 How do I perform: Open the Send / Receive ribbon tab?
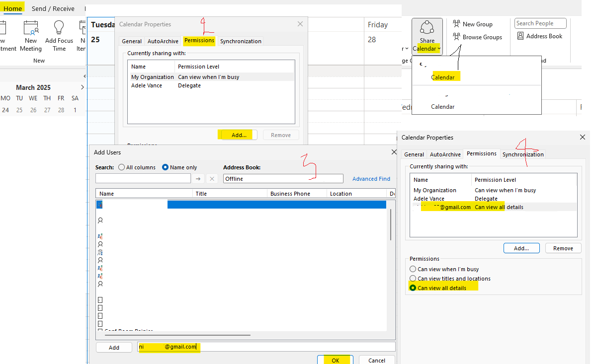coord(53,8)
